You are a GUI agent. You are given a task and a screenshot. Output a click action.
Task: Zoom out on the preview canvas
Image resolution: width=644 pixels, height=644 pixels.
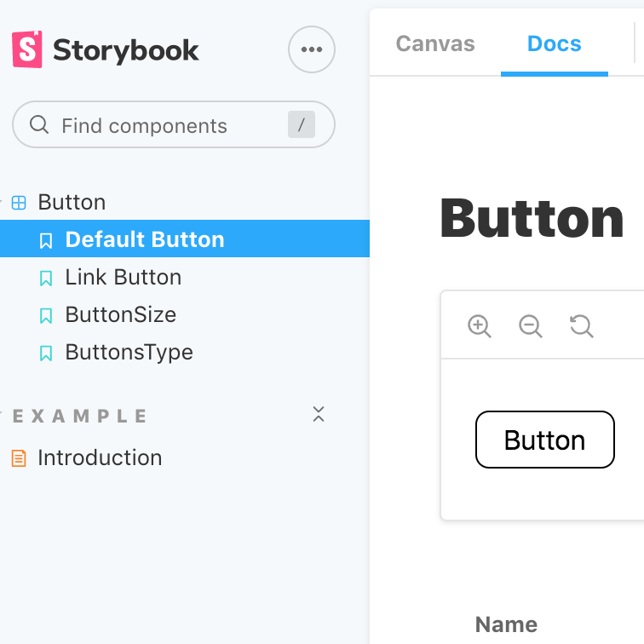(531, 326)
